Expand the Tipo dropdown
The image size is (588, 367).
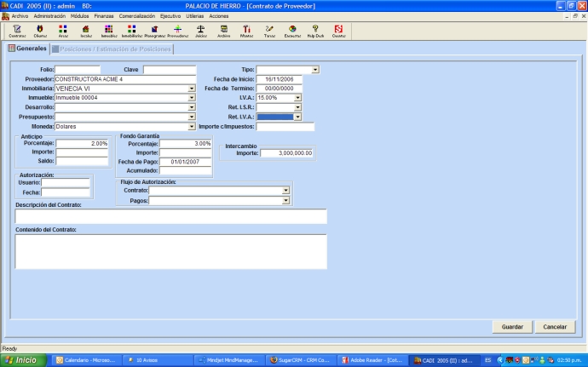coord(315,70)
